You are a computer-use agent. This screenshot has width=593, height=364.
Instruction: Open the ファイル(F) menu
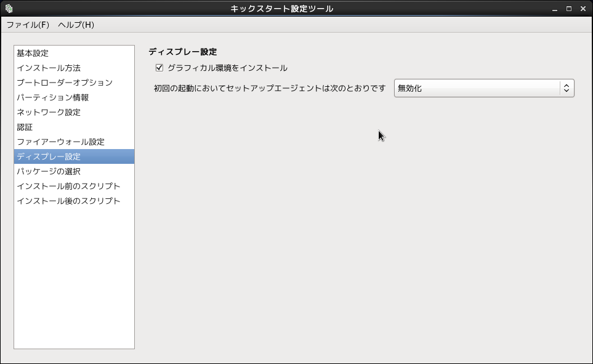tap(28, 25)
